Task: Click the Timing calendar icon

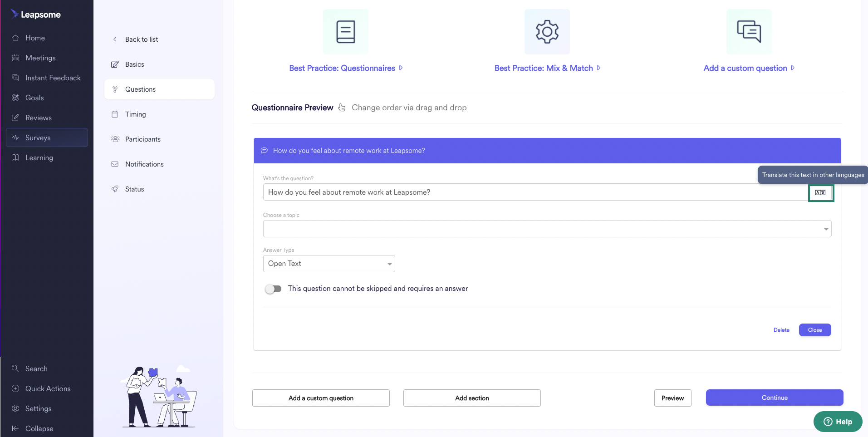Action: click(115, 114)
